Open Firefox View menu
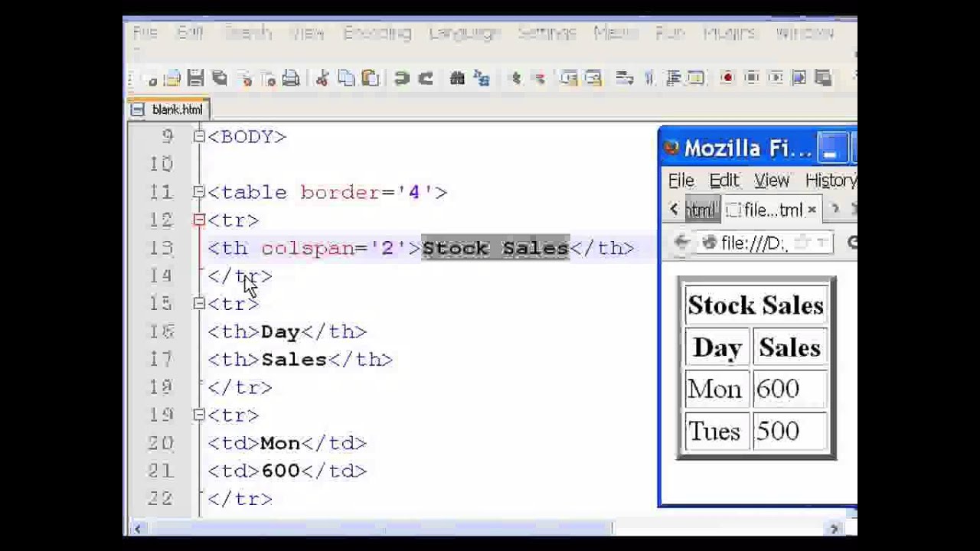The height and width of the screenshot is (551, 980). 771,181
